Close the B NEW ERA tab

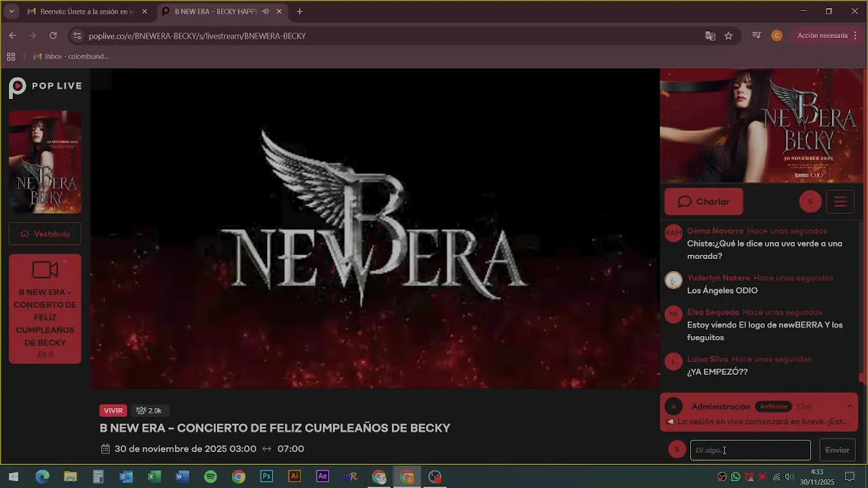279,12
